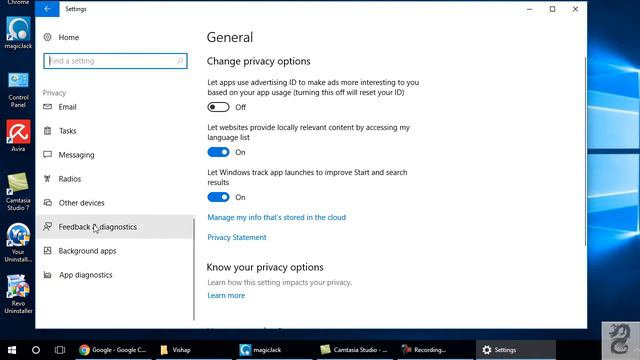Click the Windows Start button
The height and width of the screenshot is (360, 640).
[12, 350]
